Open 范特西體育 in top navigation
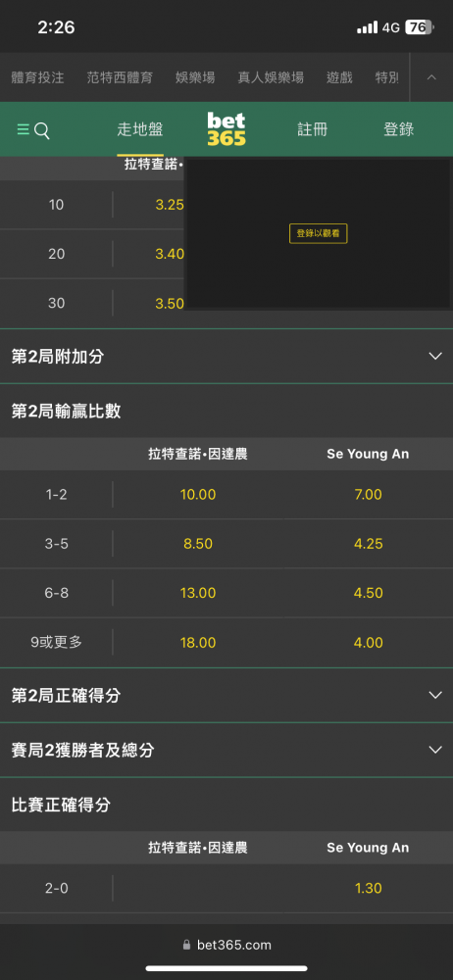Image resolution: width=453 pixels, height=980 pixels. coord(120,77)
